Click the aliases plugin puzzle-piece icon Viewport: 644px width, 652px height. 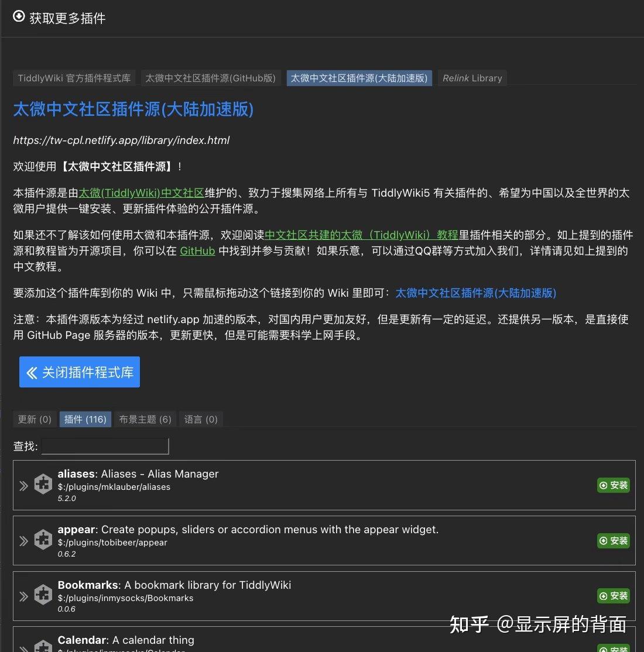43,484
